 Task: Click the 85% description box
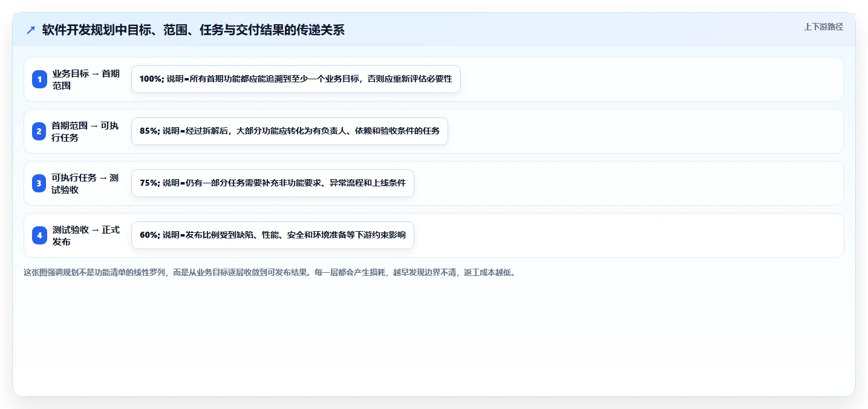click(x=290, y=131)
